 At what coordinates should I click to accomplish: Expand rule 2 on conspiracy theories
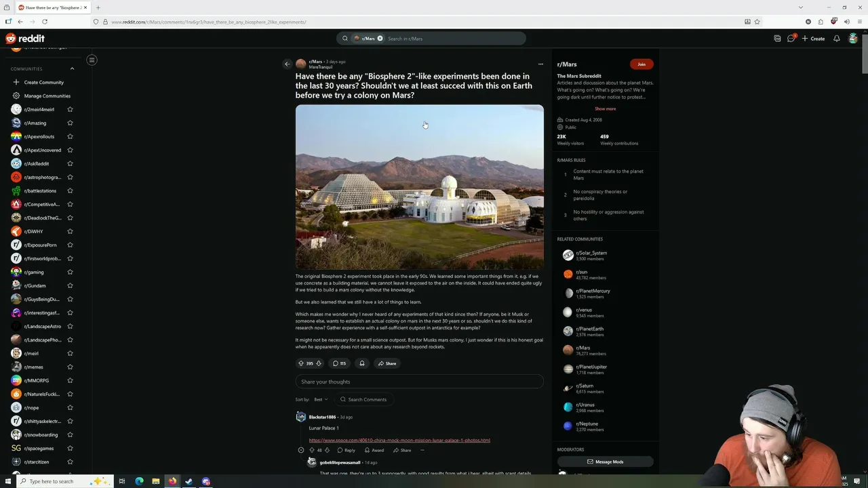tap(605, 195)
